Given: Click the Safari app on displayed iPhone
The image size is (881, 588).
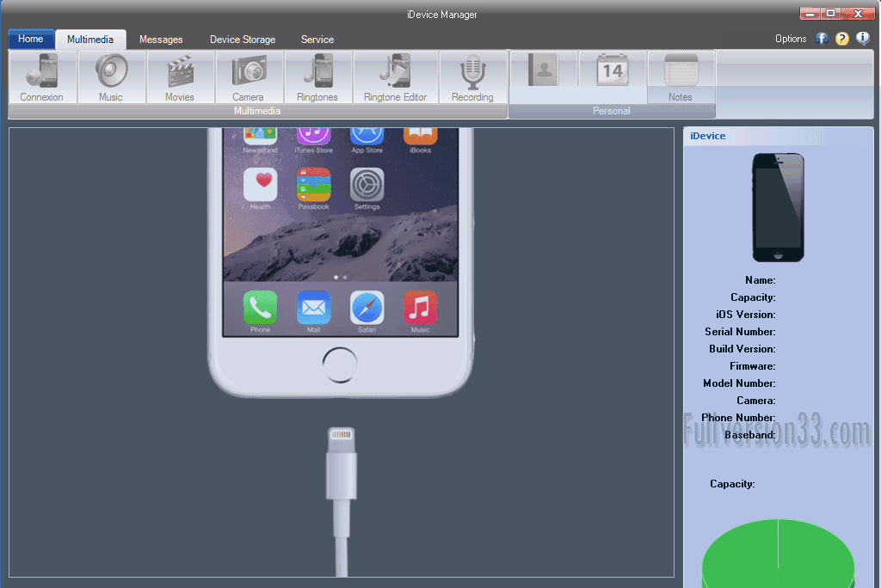Looking at the screenshot, I should pyautogui.click(x=367, y=308).
